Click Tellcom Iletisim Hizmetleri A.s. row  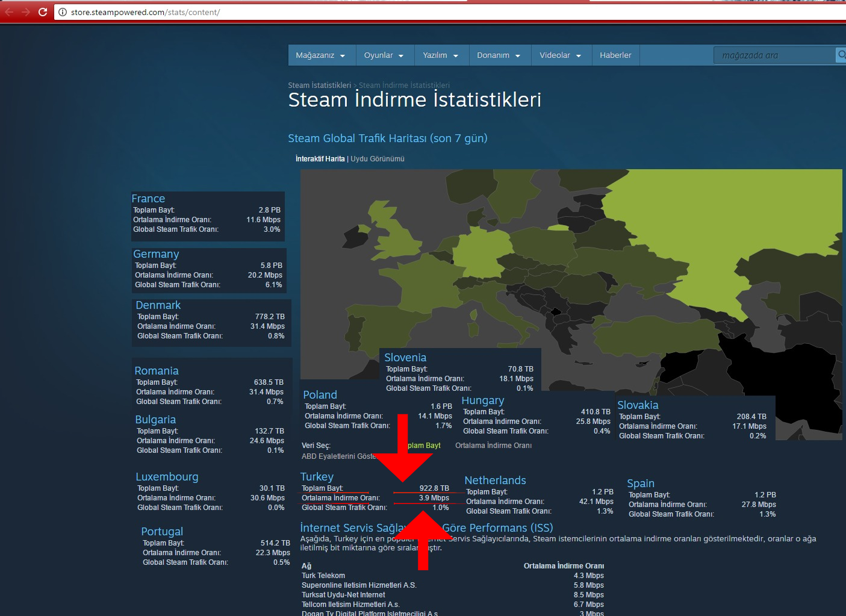coord(453,605)
